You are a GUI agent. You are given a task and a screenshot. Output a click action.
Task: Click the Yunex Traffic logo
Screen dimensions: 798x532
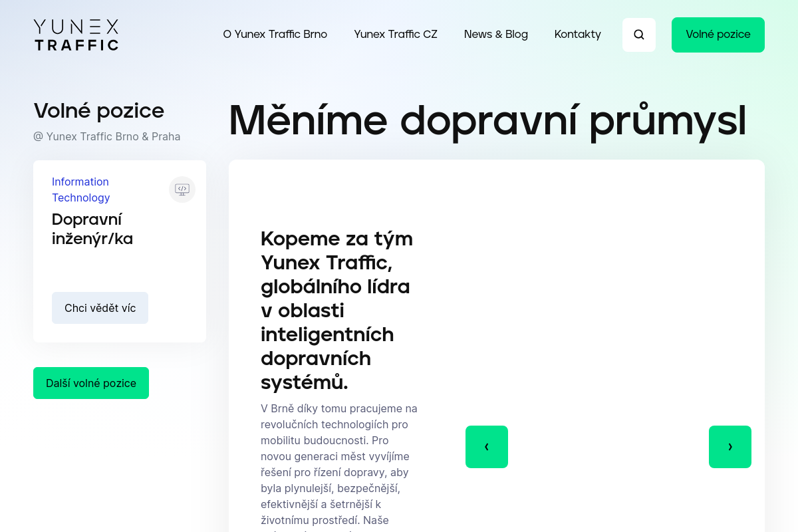coord(76,35)
